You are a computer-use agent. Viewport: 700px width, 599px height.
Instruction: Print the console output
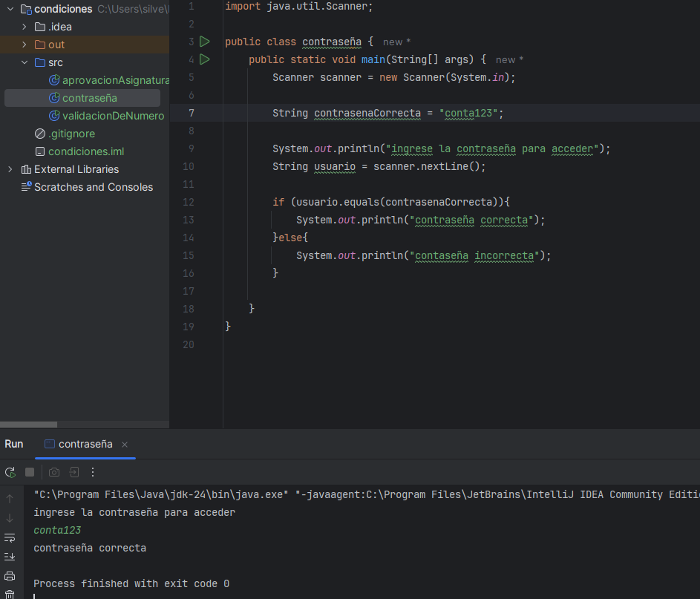[x=10, y=576]
